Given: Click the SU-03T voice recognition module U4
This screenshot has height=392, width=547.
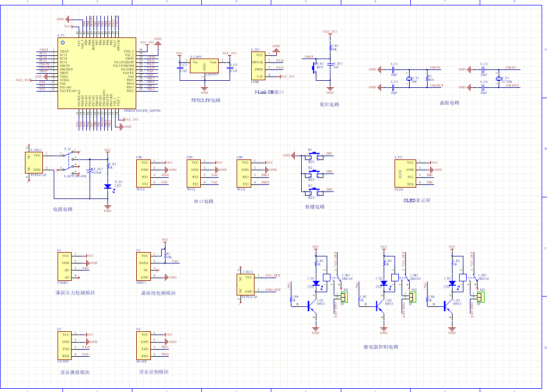Looking at the screenshot, I should click(144, 345).
